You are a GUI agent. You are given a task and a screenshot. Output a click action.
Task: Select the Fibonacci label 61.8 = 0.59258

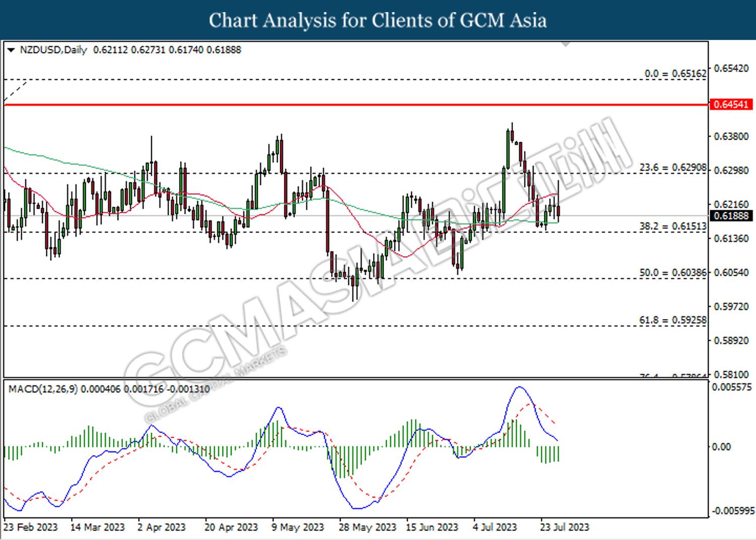(673, 320)
